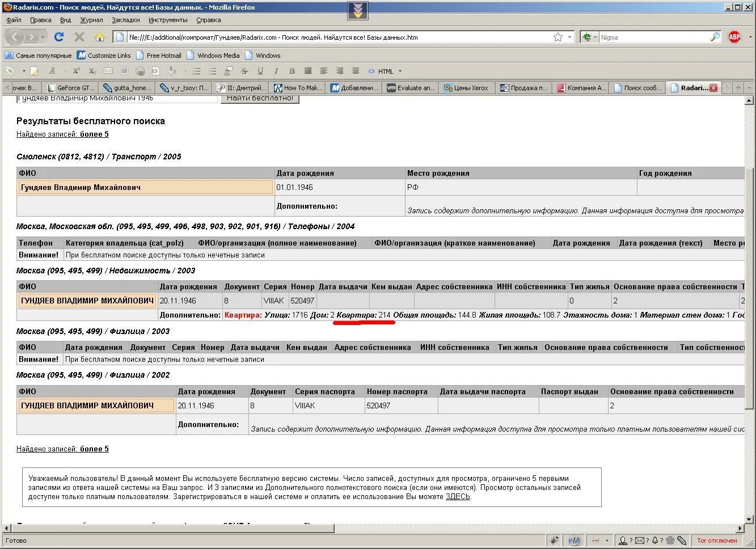Open the Free Hotmail bookmark
The width and height of the screenshot is (756, 549).
click(159, 56)
